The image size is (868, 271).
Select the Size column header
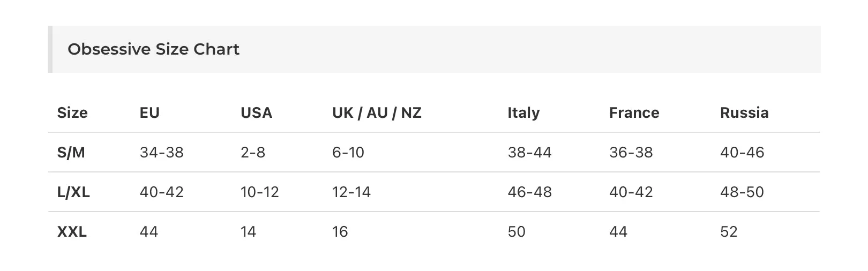click(72, 112)
